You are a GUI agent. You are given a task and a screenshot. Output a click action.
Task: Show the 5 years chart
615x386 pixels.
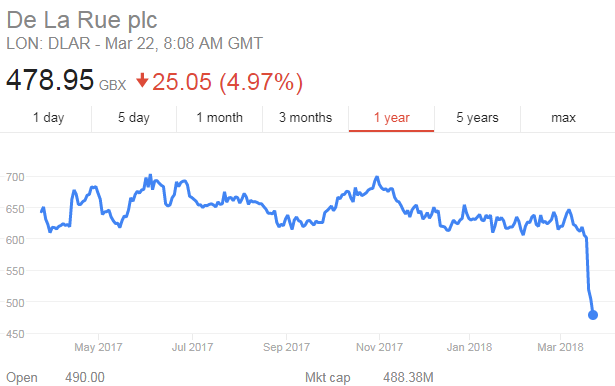click(477, 118)
